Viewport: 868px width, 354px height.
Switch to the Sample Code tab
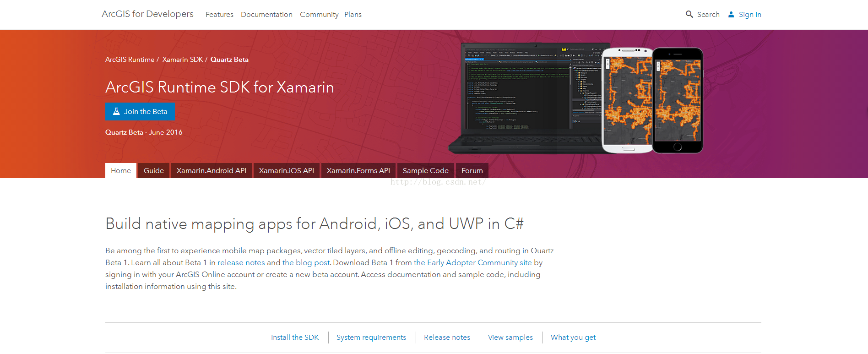[425, 171]
